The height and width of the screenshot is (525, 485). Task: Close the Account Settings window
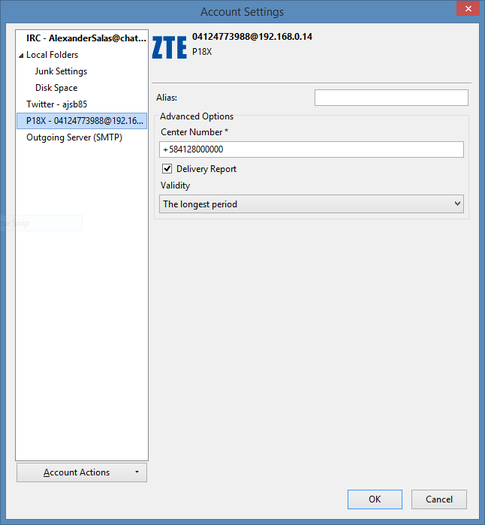point(468,9)
